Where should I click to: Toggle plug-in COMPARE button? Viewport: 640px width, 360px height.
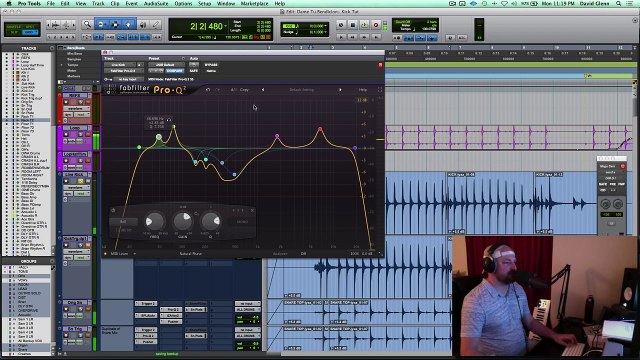[175, 71]
